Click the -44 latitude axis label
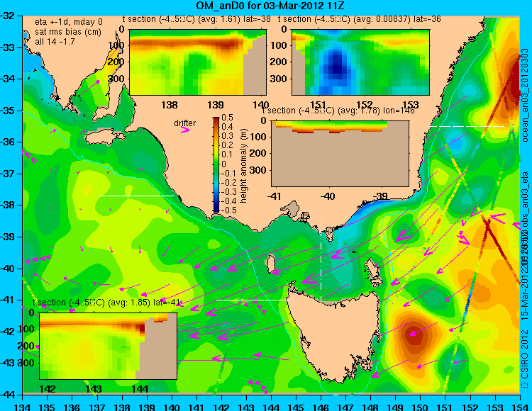Viewport: 532px width, 411px height. pos(8,395)
